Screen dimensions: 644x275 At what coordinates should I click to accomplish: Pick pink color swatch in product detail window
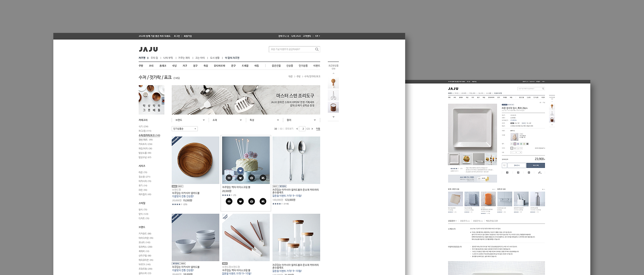tap(515, 144)
